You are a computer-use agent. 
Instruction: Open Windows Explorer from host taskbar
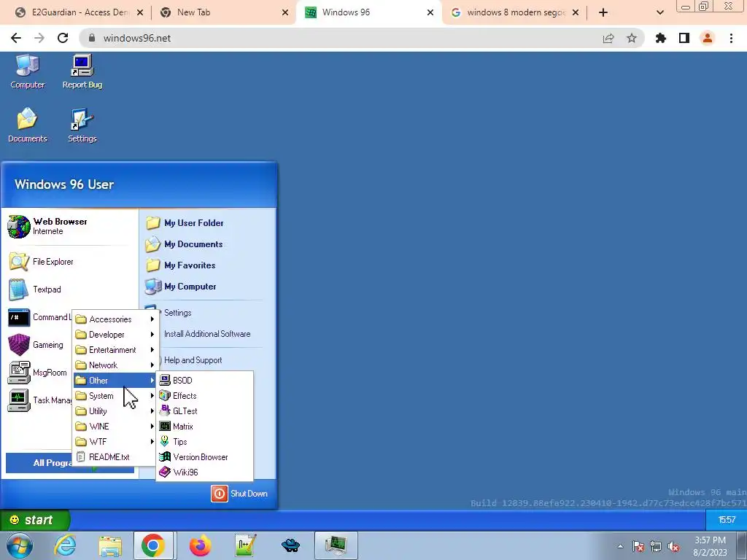pos(110,545)
